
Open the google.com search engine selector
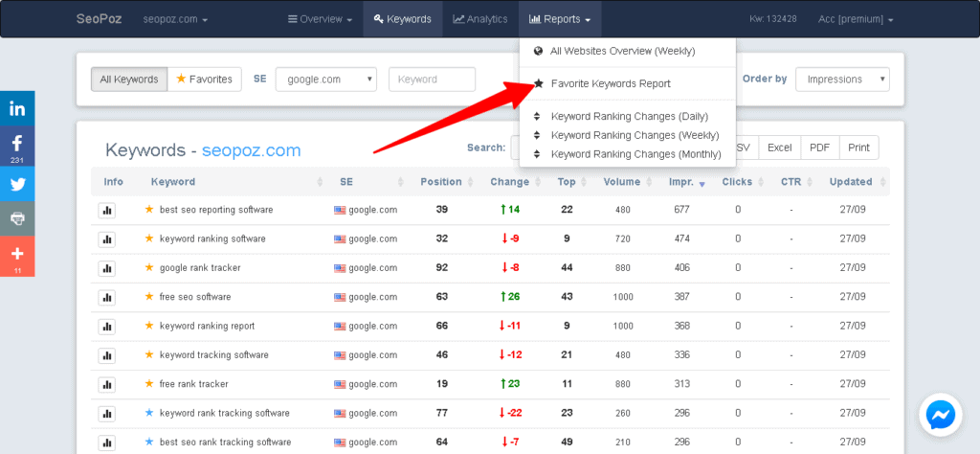(x=326, y=79)
